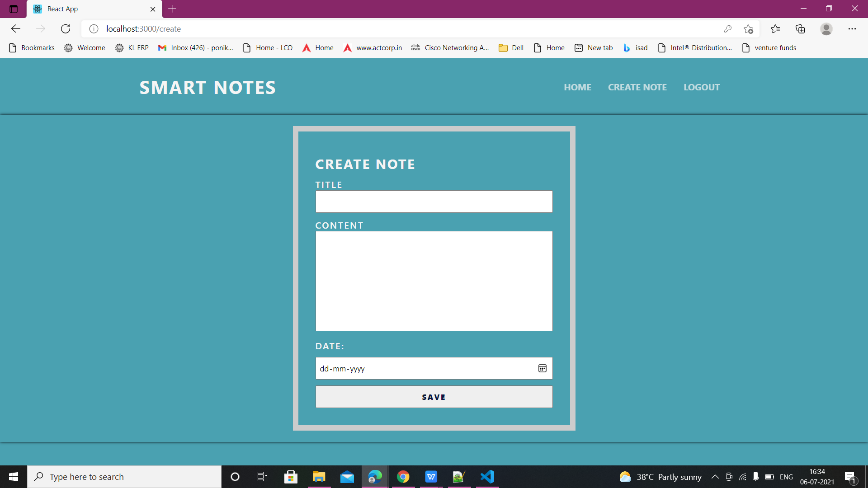Click the site information icon
This screenshot has height=488, width=868.
94,29
